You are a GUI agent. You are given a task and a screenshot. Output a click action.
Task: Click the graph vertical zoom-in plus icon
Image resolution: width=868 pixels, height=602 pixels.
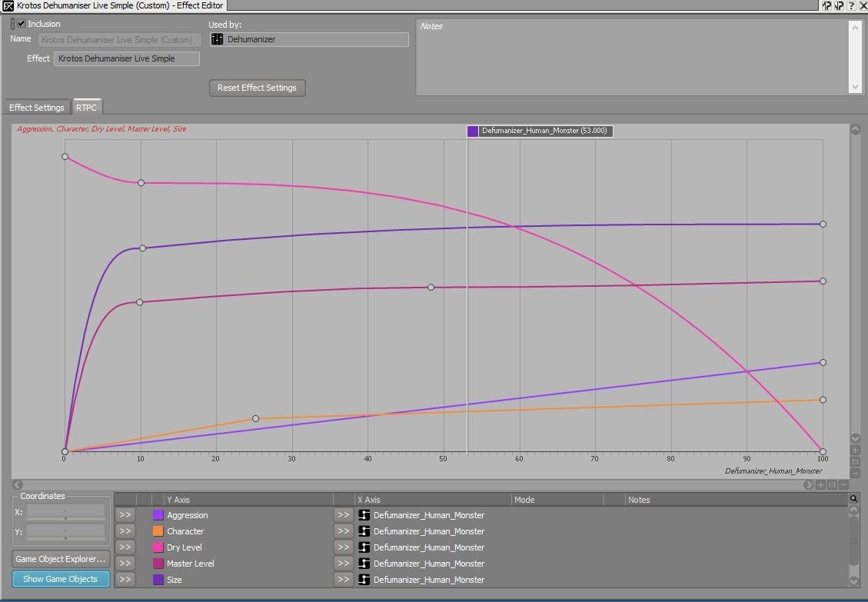tap(855, 451)
